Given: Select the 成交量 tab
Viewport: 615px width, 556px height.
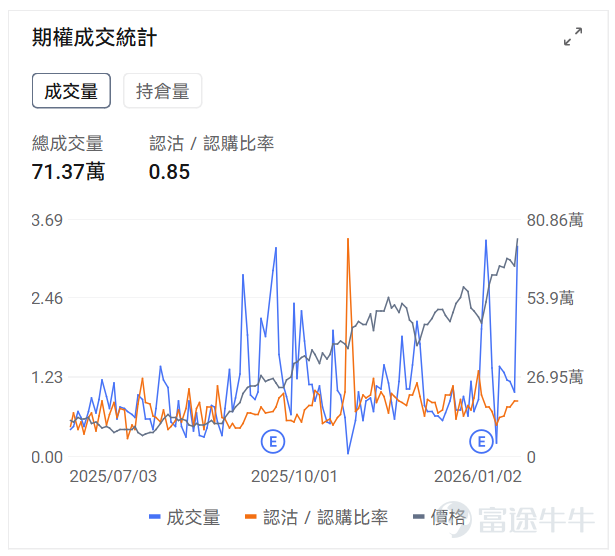Looking at the screenshot, I should pyautogui.click(x=71, y=91).
